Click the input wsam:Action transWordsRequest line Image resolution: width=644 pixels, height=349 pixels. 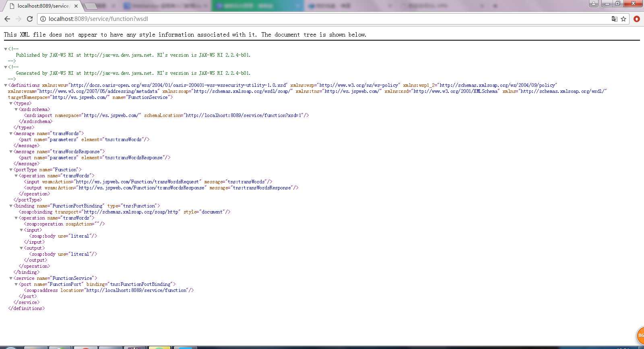[148, 182]
